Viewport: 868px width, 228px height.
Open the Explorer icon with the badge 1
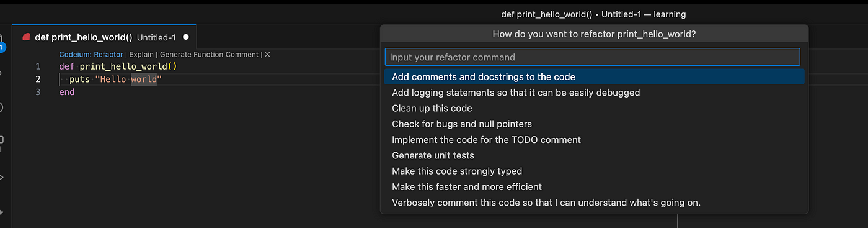tap(2, 42)
